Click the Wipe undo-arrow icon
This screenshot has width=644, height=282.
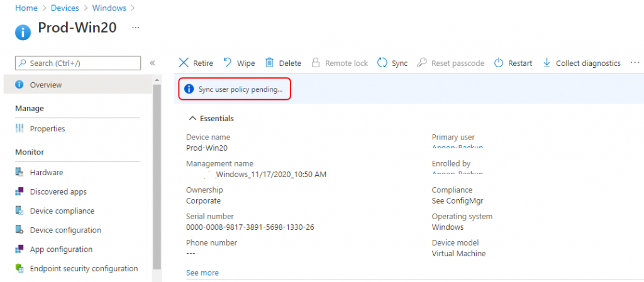(228, 63)
